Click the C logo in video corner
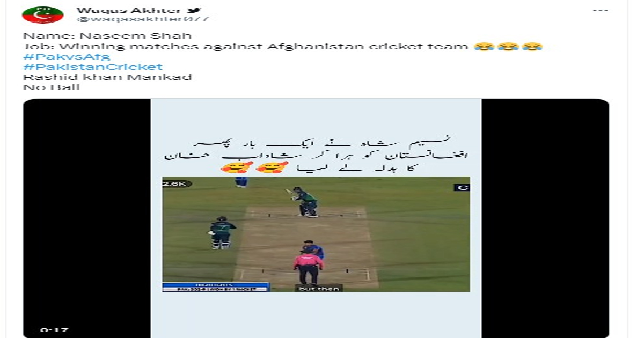The height and width of the screenshot is (338, 644). 462,187
